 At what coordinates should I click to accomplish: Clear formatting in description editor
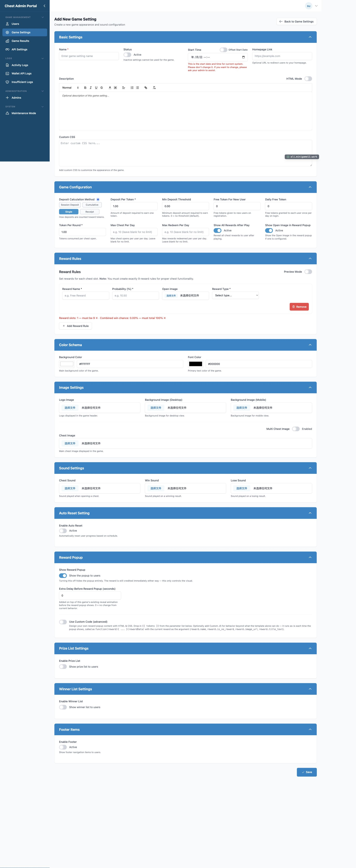pos(154,88)
